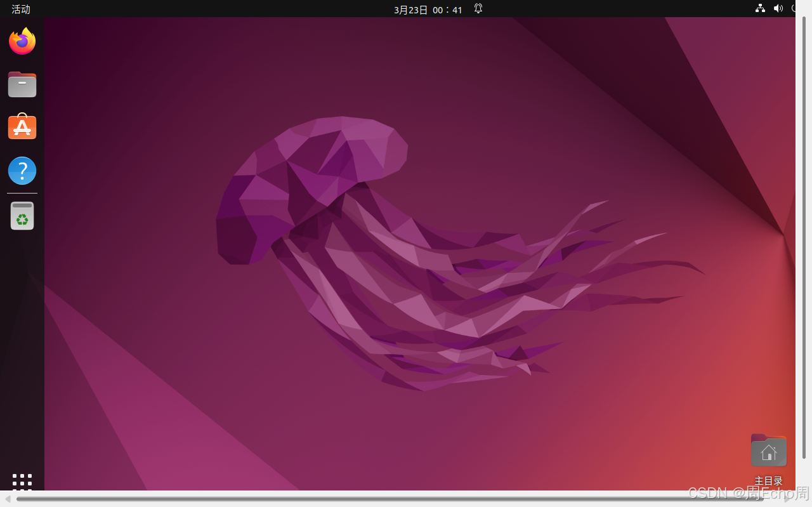
Task: Open the clock showing 3月23日 00:41
Action: [x=428, y=10]
